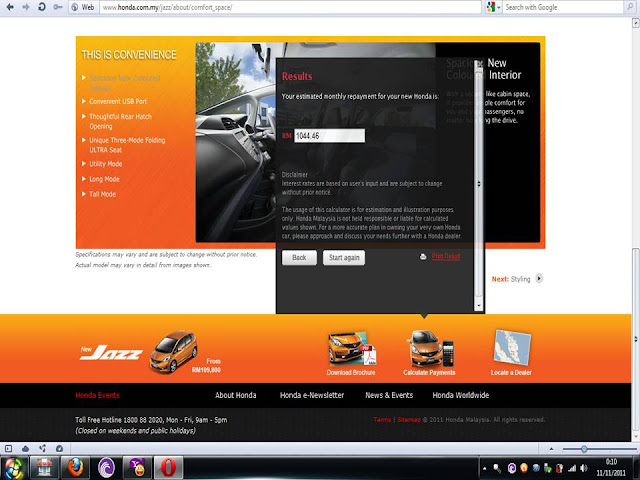Open About Honda menu
Image resolution: width=640 pixels, height=480 pixels.
tap(236, 395)
